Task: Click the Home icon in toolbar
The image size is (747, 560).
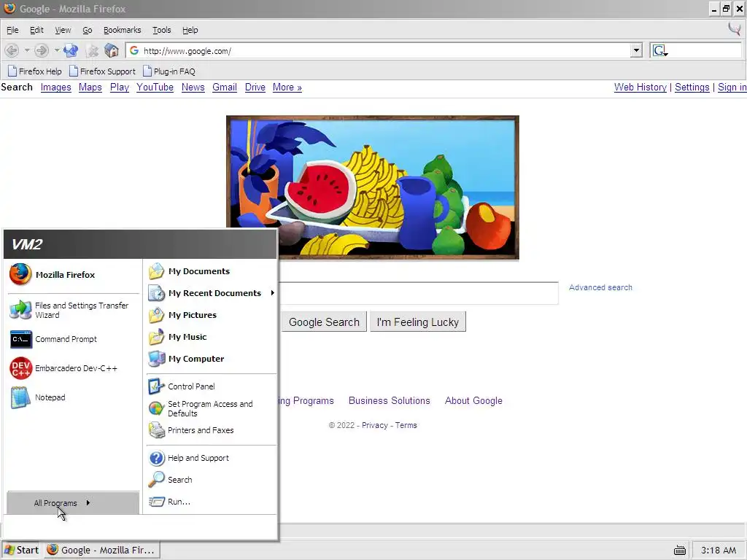Action: [112, 50]
